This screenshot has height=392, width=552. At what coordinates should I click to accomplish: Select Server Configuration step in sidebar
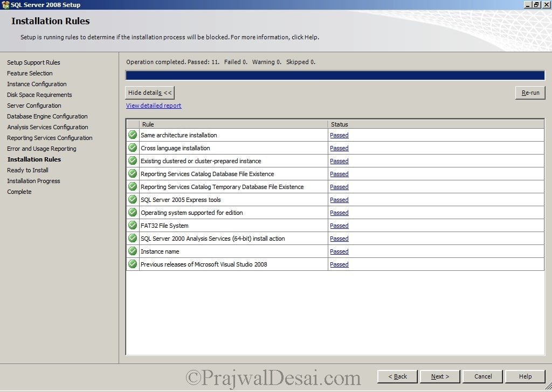point(34,106)
